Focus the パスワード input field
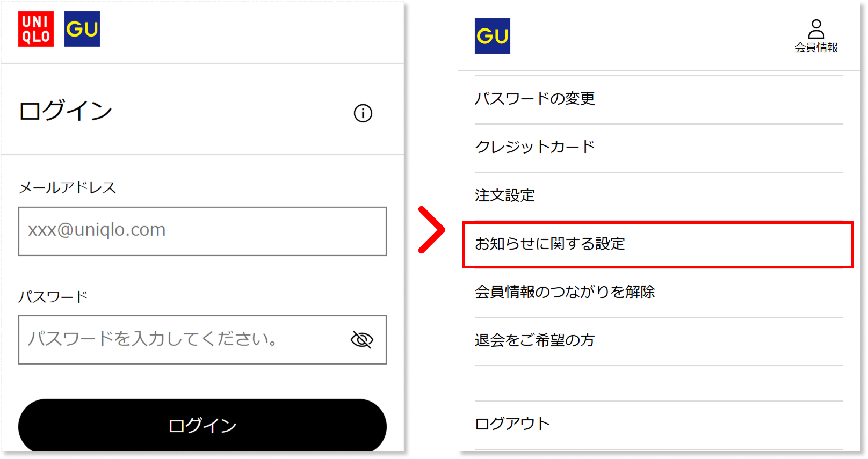 coord(202,340)
